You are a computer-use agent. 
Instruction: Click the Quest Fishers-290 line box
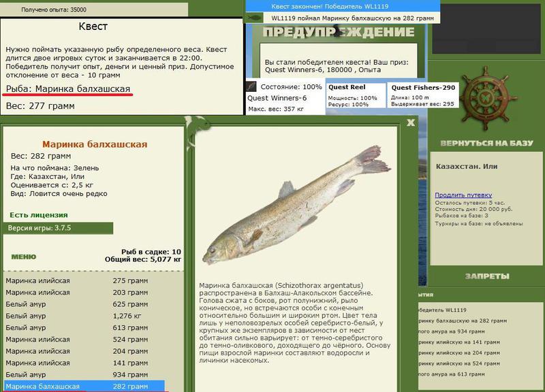click(423, 95)
